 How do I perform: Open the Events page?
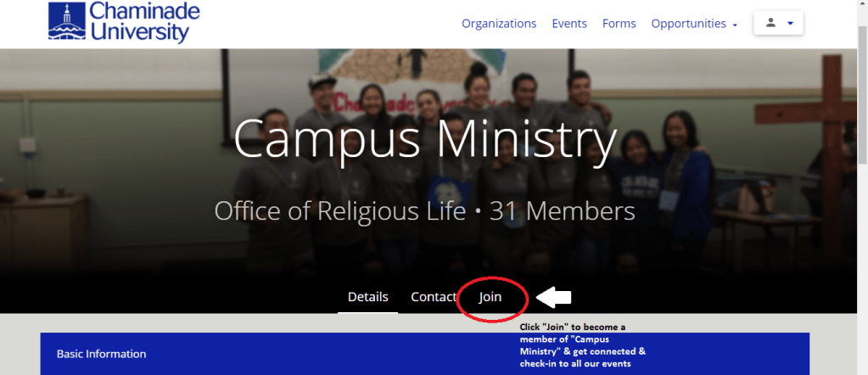click(569, 24)
